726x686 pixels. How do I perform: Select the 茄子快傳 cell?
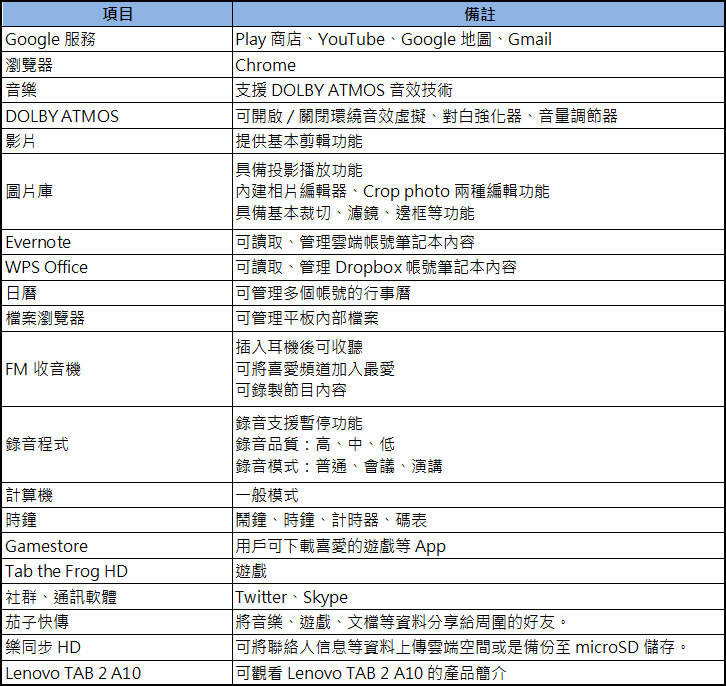[117, 622]
